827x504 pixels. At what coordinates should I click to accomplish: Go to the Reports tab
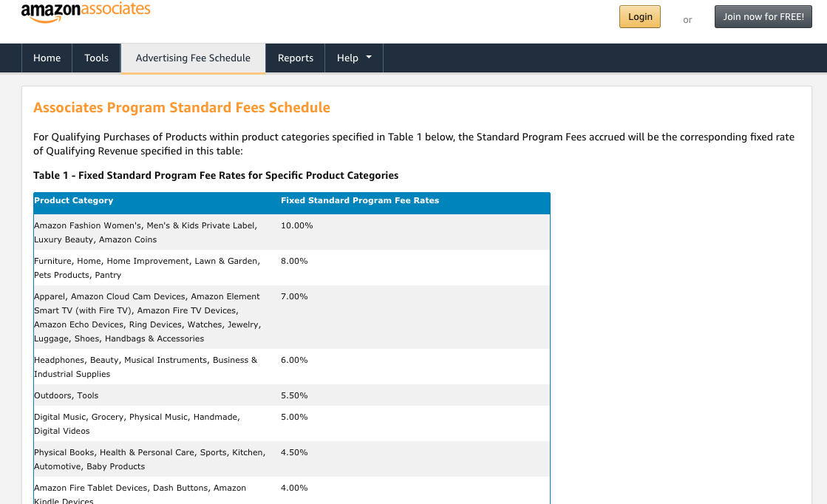point(296,58)
